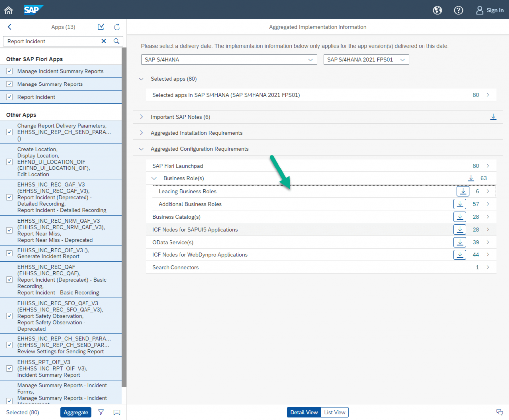Uncheck Manage Incident Summary Reports
The width and height of the screenshot is (509, 420).
pyautogui.click(x=10, y=71)
